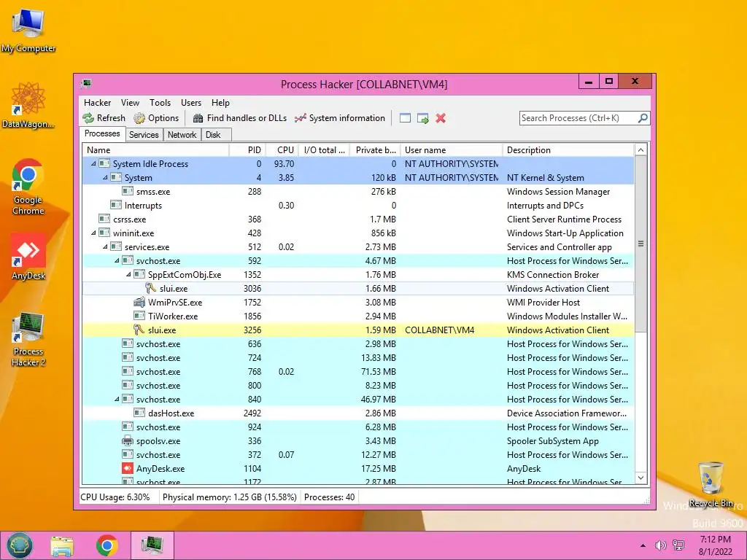Click Process Hacker taskbar button
The height and width of the screenshot is (560, 747).
click(x=152, y=545)
